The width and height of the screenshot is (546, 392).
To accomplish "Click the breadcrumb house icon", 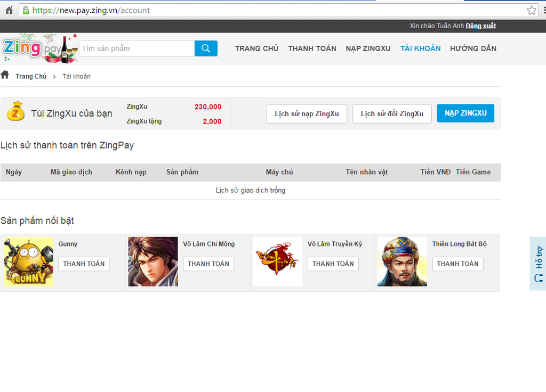I will click(x=5, y=75).
